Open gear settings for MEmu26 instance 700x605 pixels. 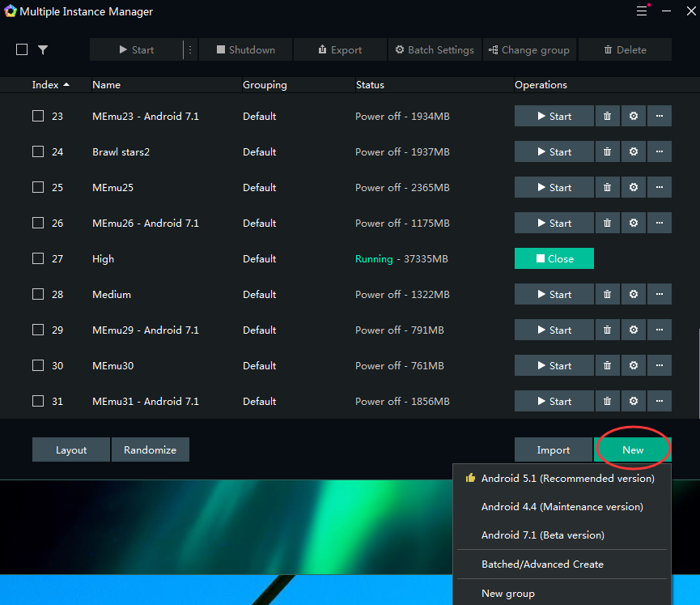click(633, 224)
